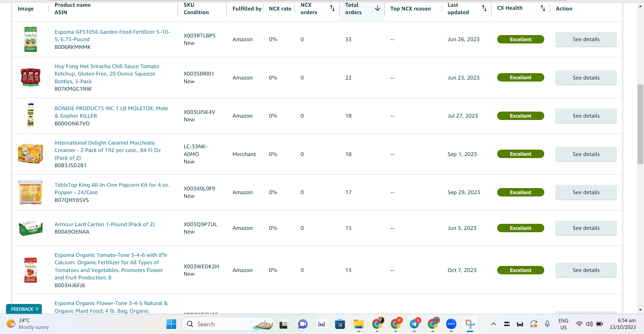This screenshot has height=334, width=644.
Task: Click the Tomato-Tone bag thumbnail
Action: click(x=30, y=270)
